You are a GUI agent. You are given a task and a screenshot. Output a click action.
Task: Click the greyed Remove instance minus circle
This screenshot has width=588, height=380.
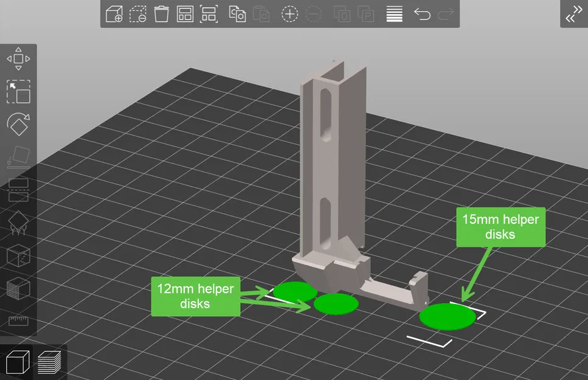coord(314,14)
